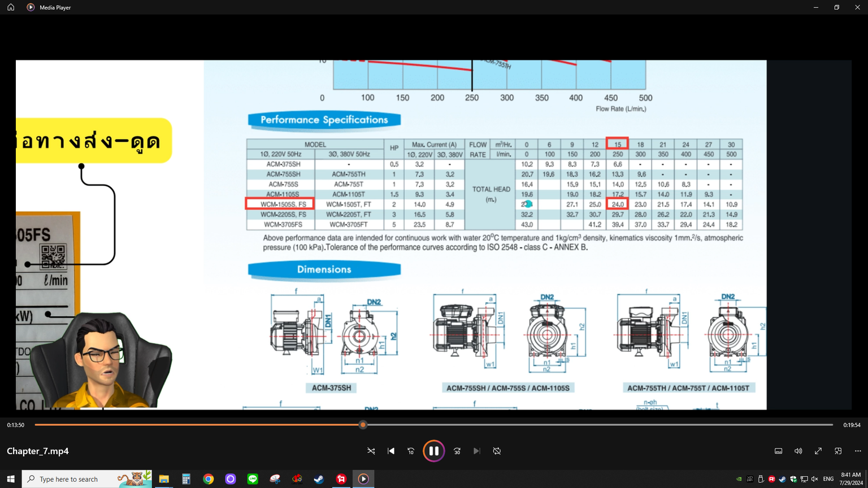The width and height of the screenshot is (868, 488).
Task: Open the volume control
Action: coord(798,451)
